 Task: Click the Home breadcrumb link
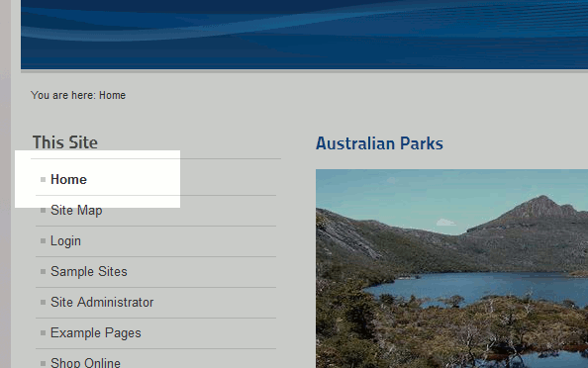[112, 95]
